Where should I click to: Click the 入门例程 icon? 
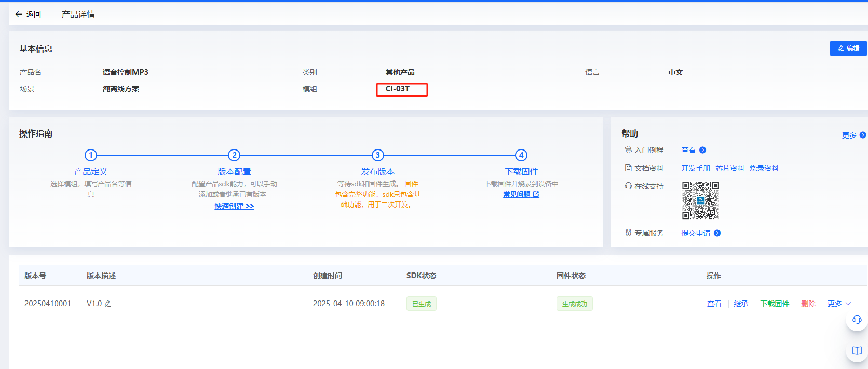coord(628,150)
